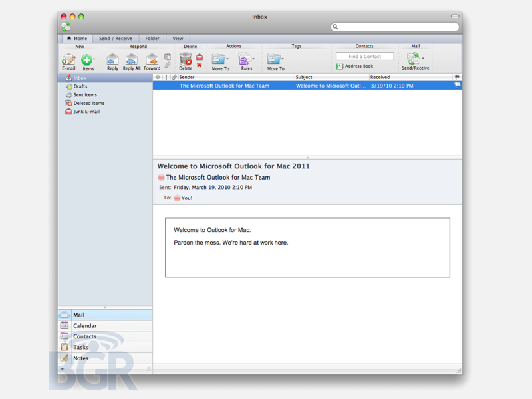
Task: Sort messages by the Subject column
Action: 332,77
